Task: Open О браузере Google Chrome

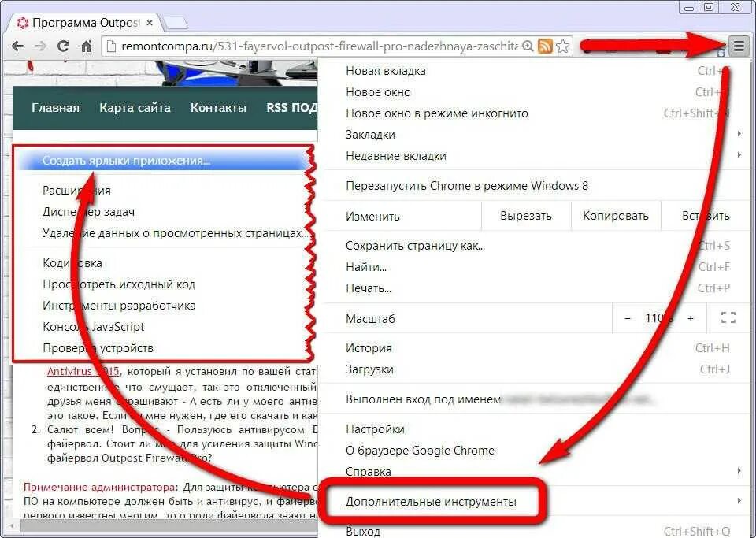Action: 534,451
